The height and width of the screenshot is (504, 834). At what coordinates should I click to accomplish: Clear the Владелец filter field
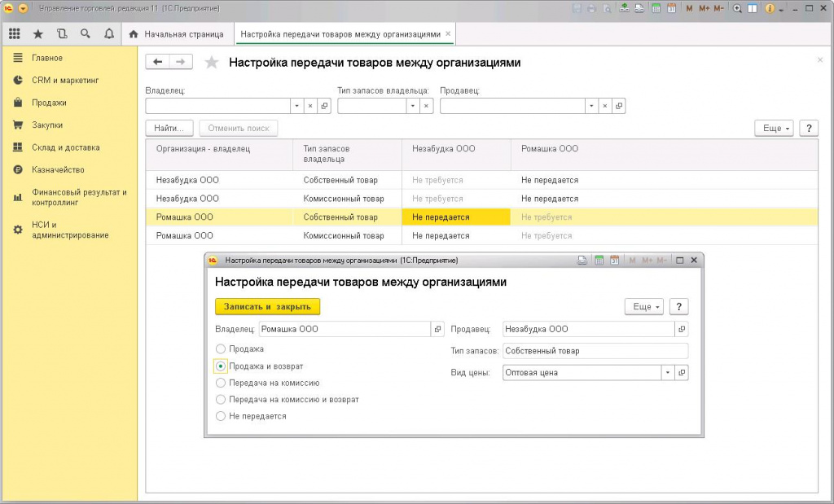(310, 106)
